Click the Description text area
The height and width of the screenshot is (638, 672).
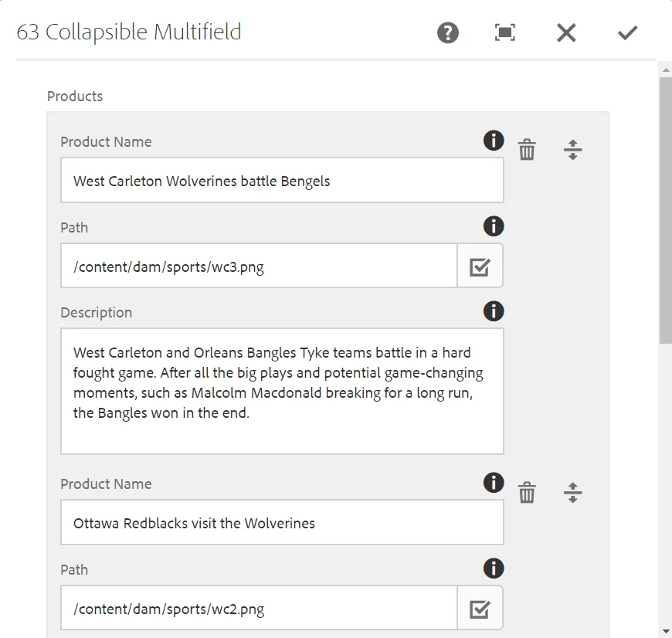pos(282,391)
